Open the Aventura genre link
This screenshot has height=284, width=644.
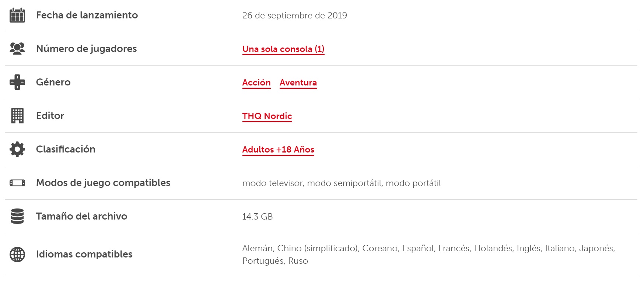[298, 83]
